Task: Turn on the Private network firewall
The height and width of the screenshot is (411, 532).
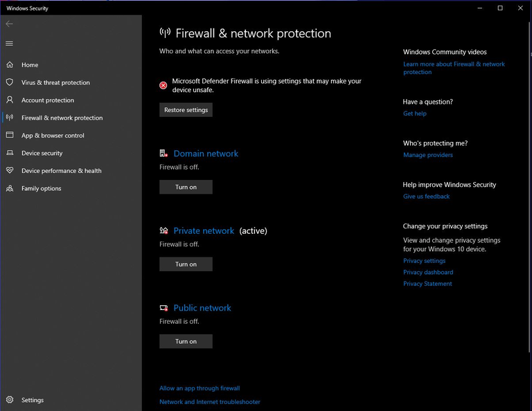Action: (186, 264)
